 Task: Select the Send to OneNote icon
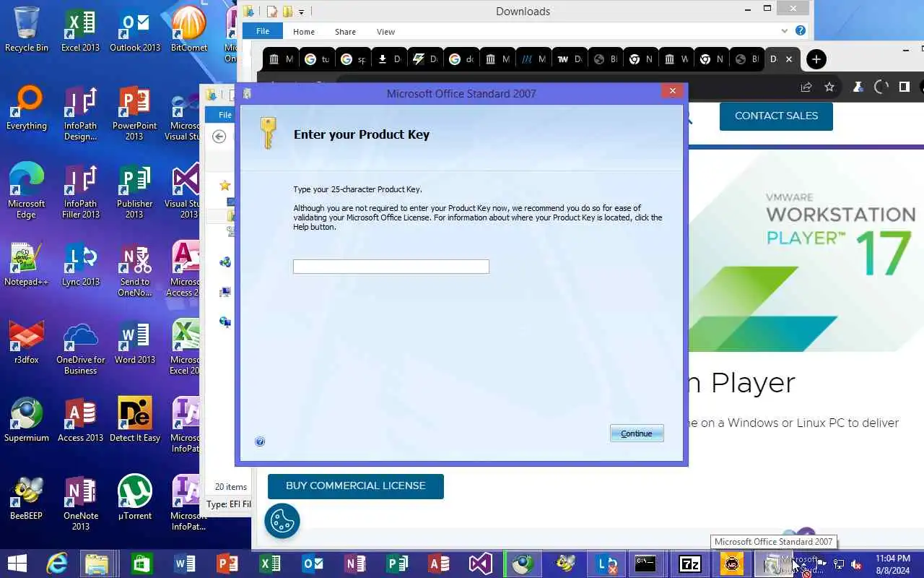coord(135,268)
